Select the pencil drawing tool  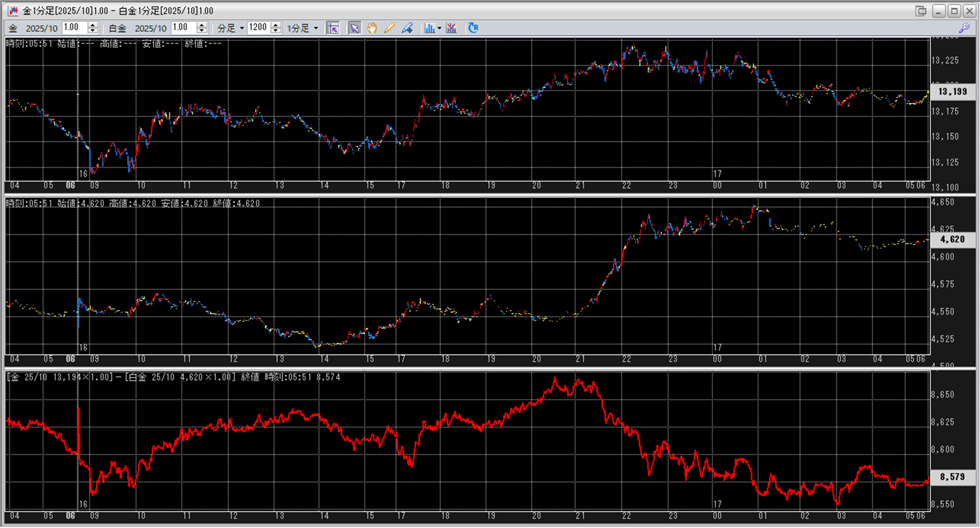(x=389, y=28)
